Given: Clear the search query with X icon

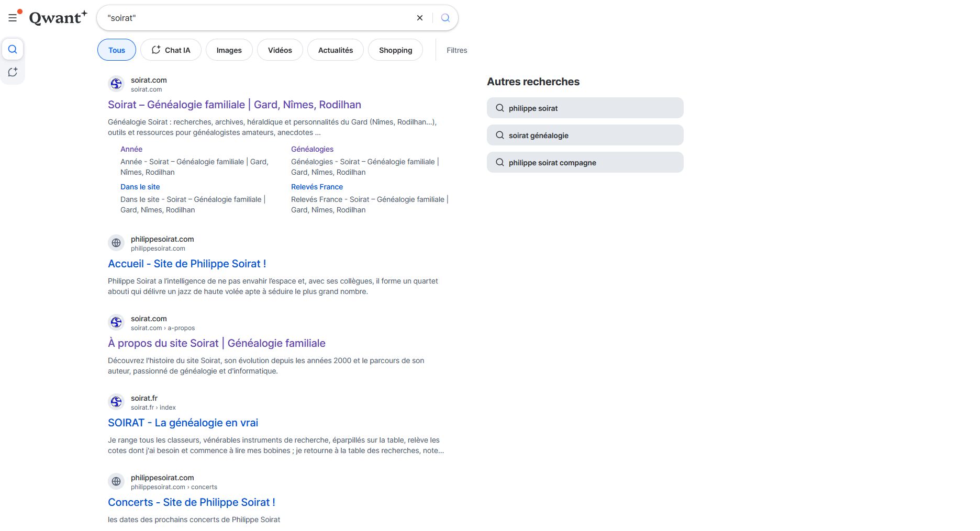Looking at the screenshot, I should coord(420,18).
